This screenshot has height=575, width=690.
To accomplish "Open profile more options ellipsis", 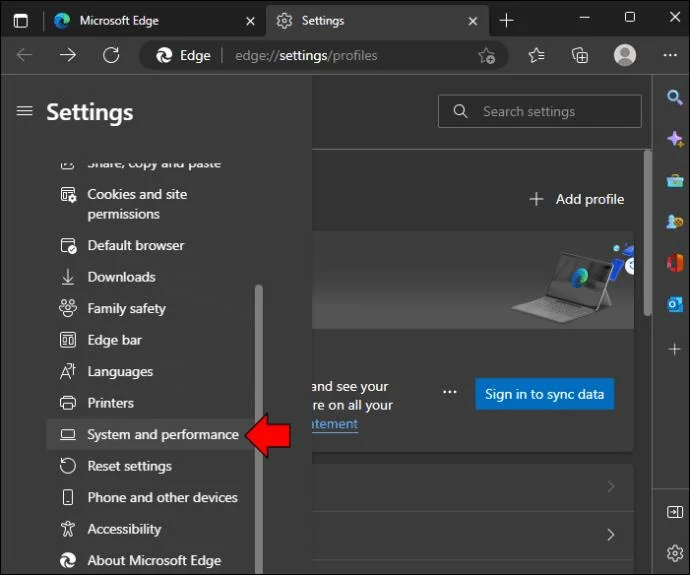I will [x=449, y=392].
